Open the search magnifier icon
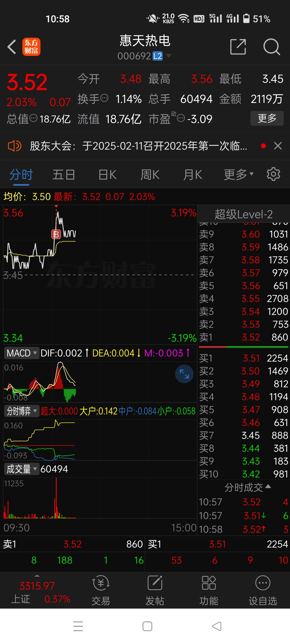The image size is (290, 644). 272,47
